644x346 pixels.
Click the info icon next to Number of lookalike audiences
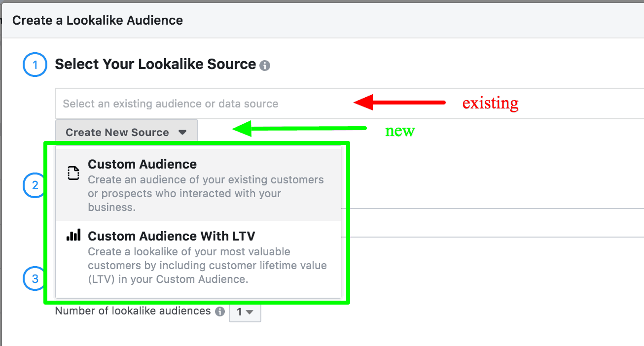(x=220, y=311)
